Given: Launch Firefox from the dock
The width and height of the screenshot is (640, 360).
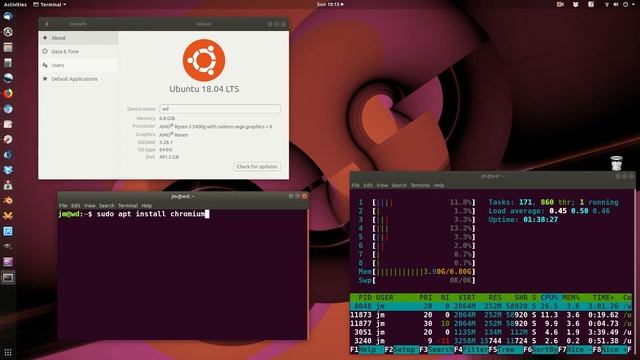Looking at the screenshot, I should (x=8, y=93).
